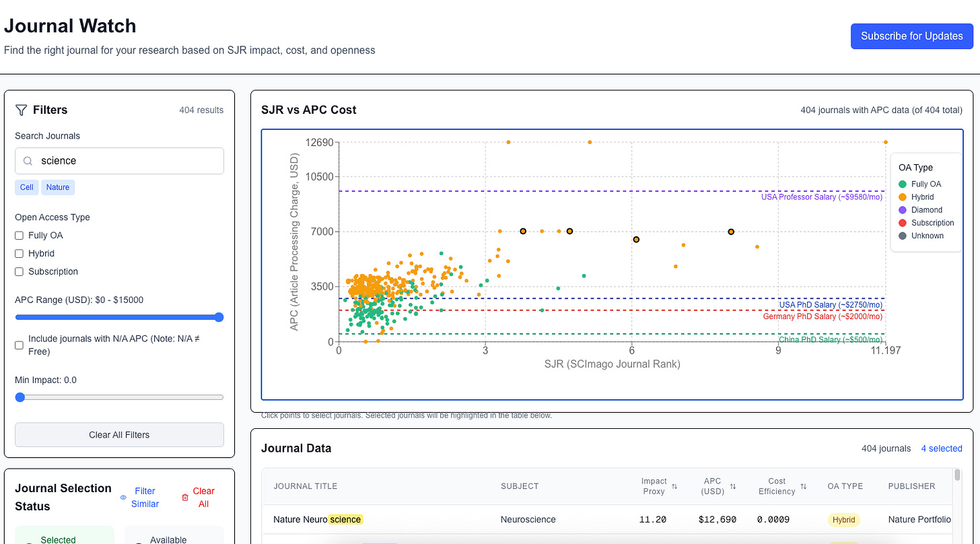The image size is (980, 544).
Task: Click the trash icon beside Clear All
Action: pos(185,498)
